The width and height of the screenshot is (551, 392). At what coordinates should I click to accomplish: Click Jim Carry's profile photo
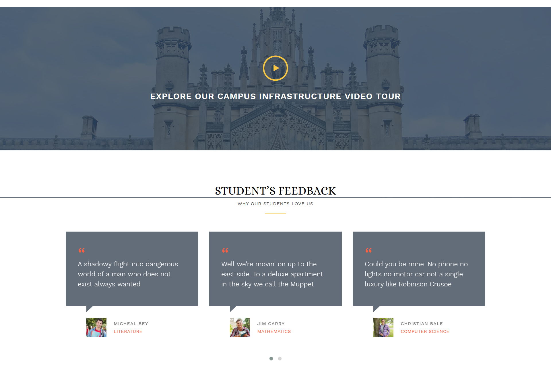pyautogui.click(x=240, y=327)
